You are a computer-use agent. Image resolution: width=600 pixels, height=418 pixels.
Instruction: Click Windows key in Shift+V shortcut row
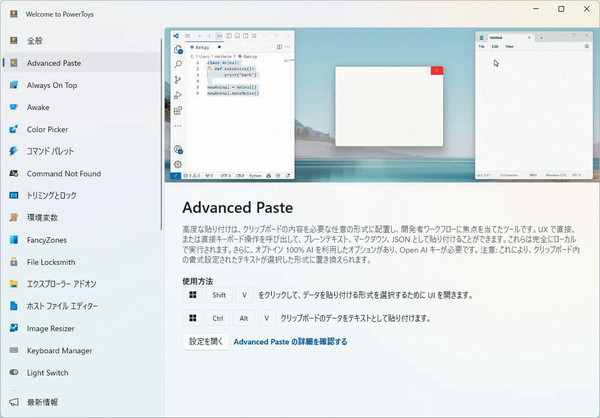pos(193,295)
